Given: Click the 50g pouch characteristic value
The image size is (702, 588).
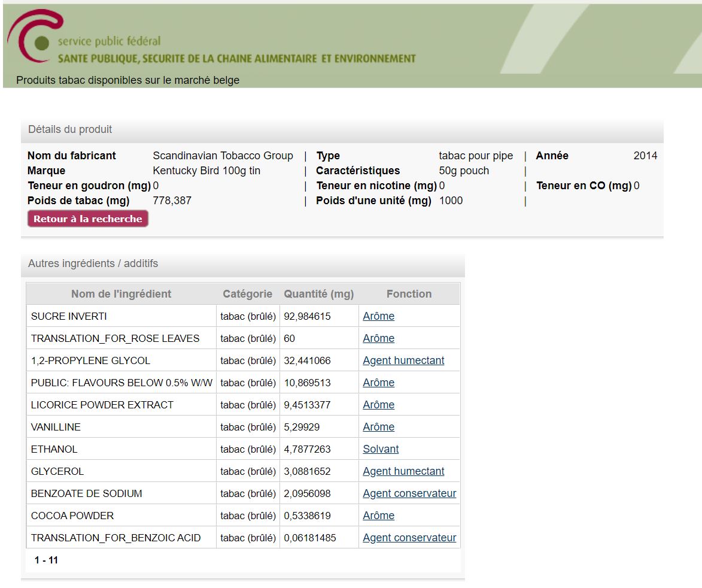Looking at the screenshot, I should point(464,171).
